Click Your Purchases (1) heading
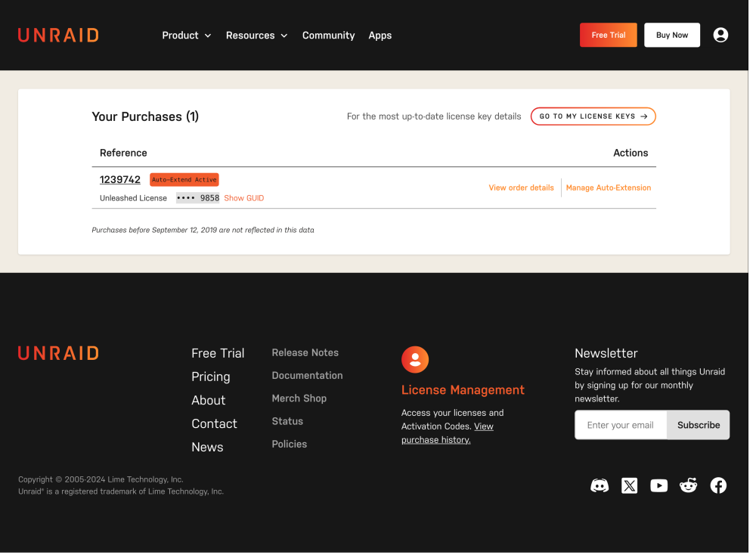Viewport: 756px width, 558px height. [x=145, y=116]
